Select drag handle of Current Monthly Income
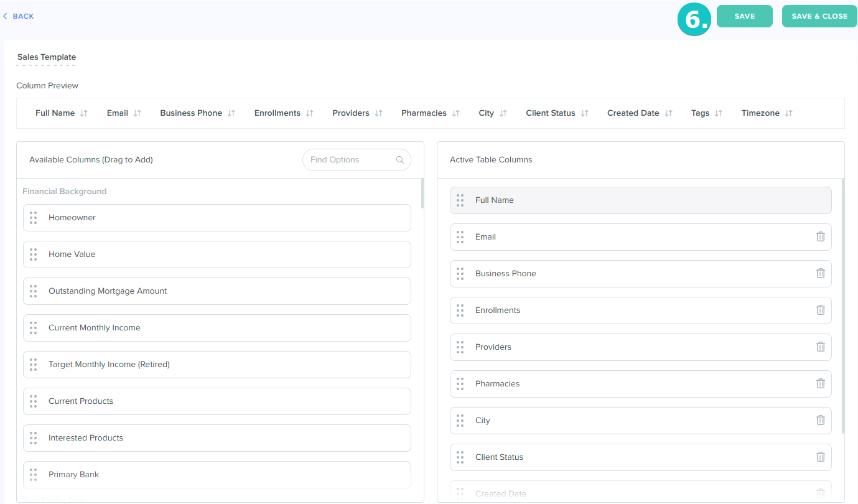This screenshot has width=858, height=504. (x=34, y=328)
